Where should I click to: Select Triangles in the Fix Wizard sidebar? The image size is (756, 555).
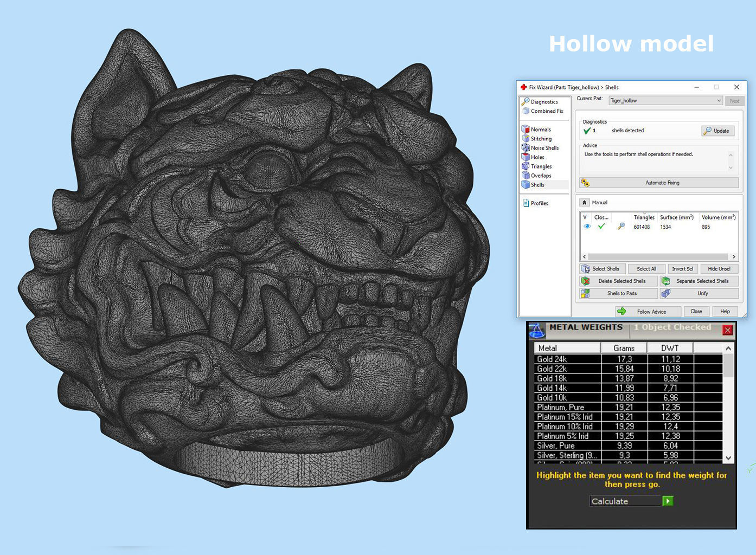pos(537,166)
